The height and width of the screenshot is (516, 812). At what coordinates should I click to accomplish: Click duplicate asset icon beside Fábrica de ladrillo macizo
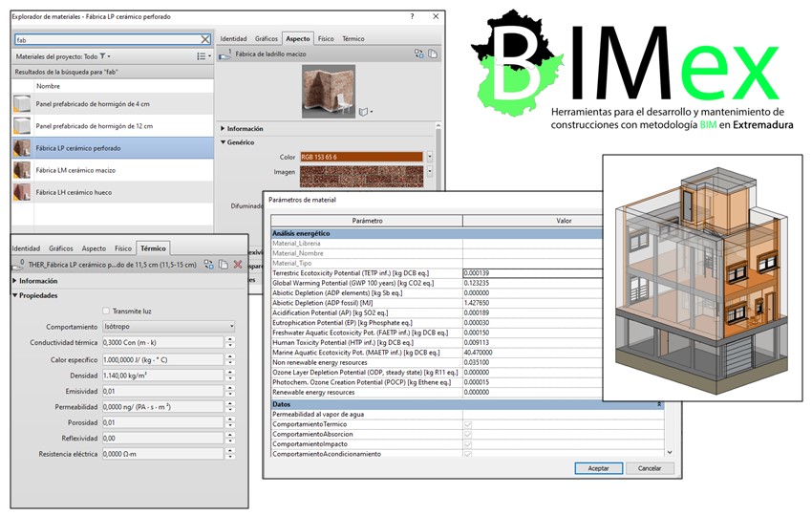tap(433, 54)
